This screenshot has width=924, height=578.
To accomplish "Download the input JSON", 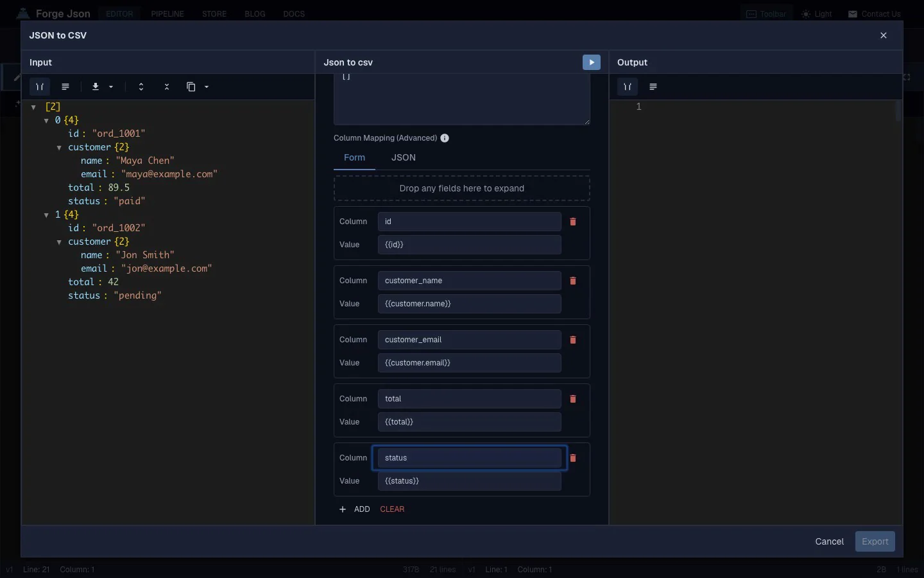I will (x=96, y=87).
